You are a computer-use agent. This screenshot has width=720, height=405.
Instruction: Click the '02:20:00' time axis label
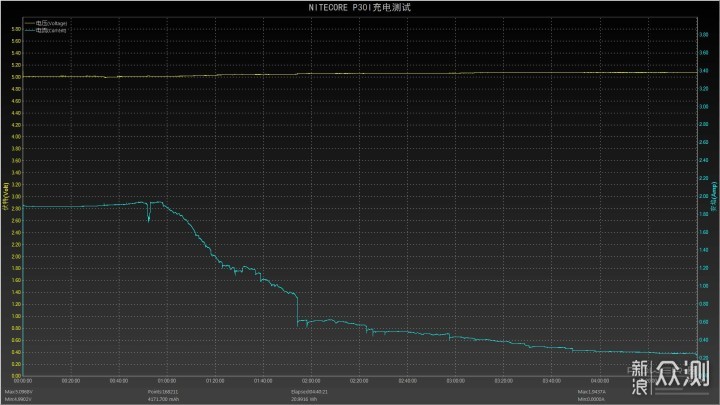pos(359,381)
